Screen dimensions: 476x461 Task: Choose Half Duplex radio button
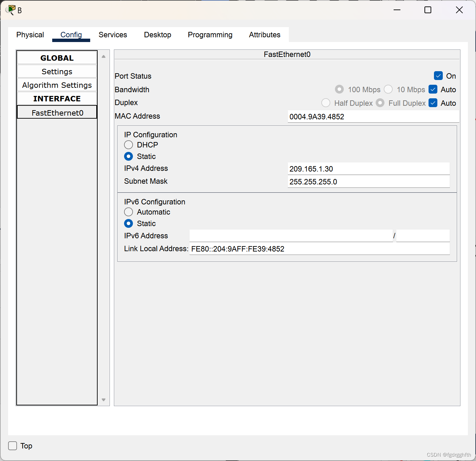[326, 103]
